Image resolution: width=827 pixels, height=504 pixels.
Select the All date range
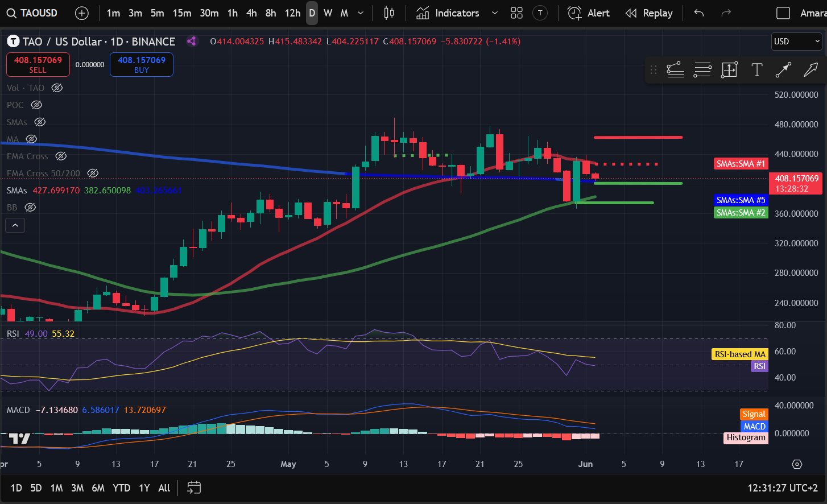coord(164,488)
